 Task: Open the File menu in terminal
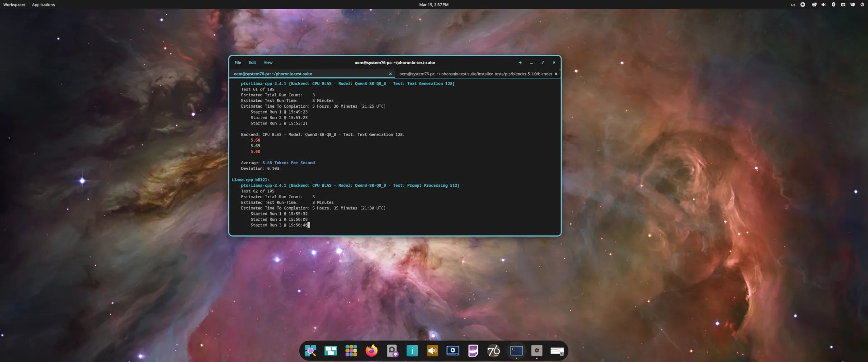(x=238, y=63)
